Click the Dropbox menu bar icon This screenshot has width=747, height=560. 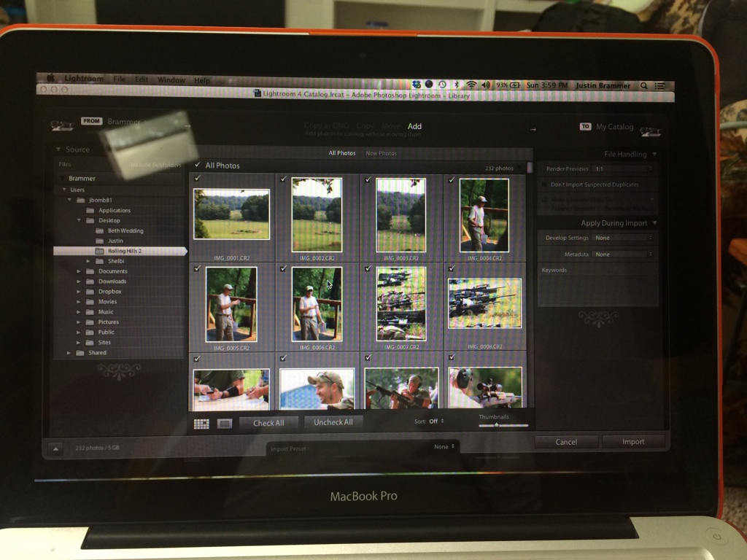point(417,85)
